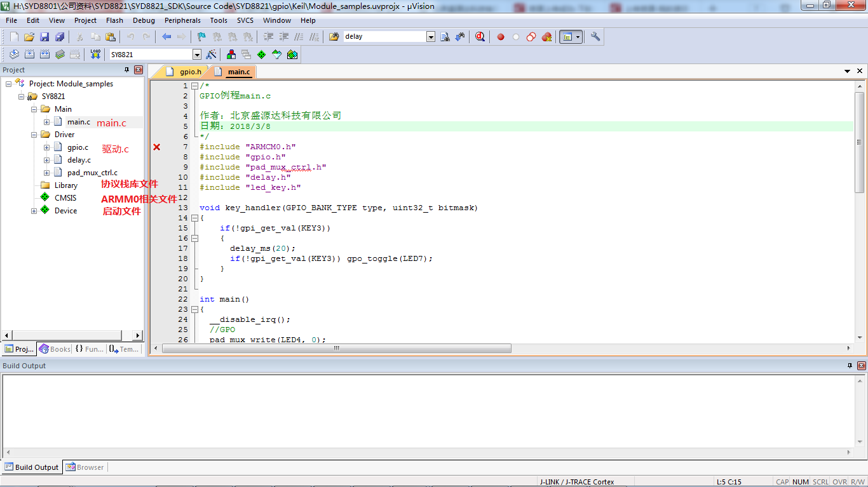This screenshot has width=868, height=487.
Task: Open the editor tab list arrow
Action: [x=847, y=71]
